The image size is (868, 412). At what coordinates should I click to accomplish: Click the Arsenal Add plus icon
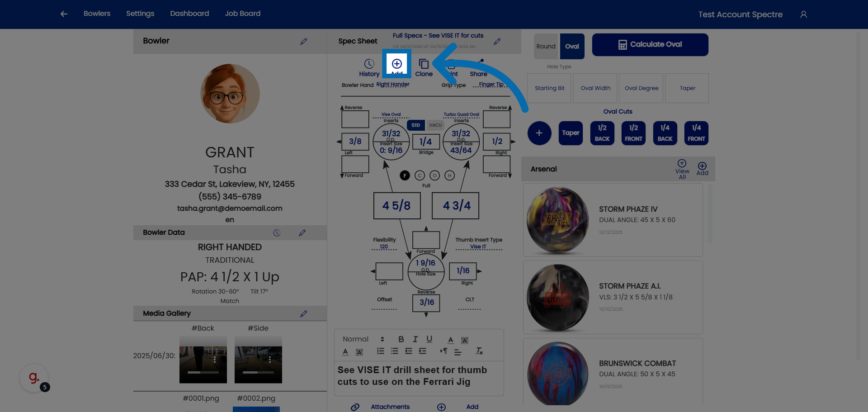(702, 166)
